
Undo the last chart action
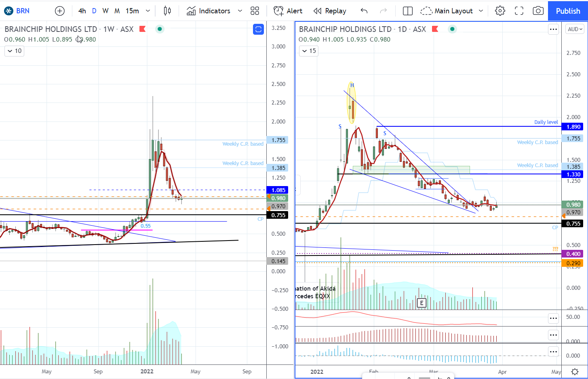tap(364, 11)
